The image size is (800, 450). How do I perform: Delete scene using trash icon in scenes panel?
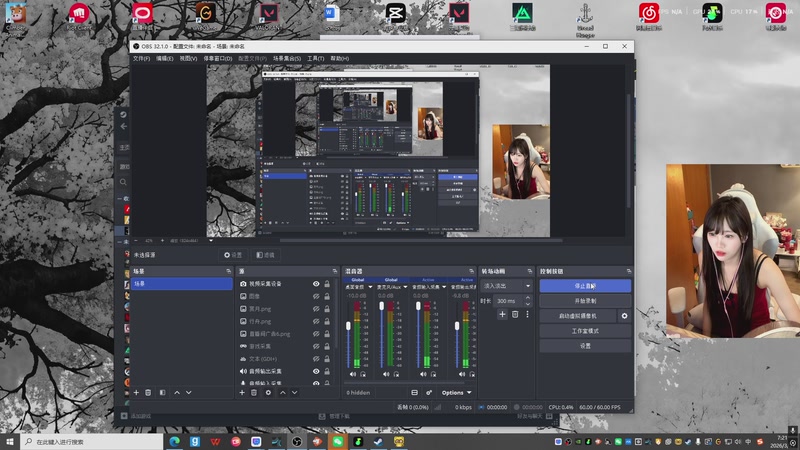pos(149,392)
